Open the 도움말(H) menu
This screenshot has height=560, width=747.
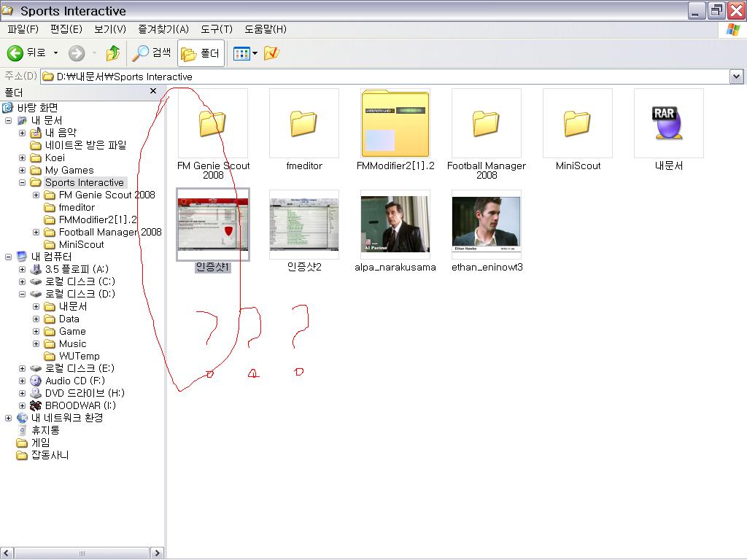tap(266, 29)
